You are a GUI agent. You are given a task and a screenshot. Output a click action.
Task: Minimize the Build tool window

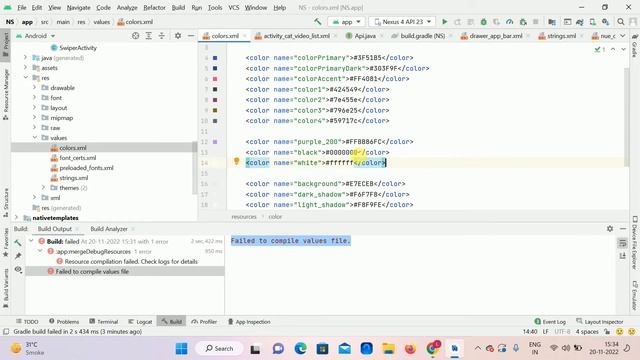pos(623,229)
